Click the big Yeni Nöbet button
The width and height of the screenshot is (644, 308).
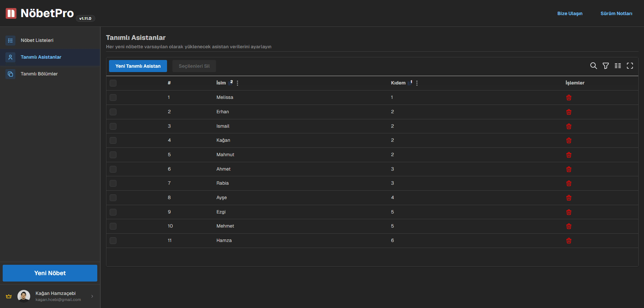pos(50,273)
